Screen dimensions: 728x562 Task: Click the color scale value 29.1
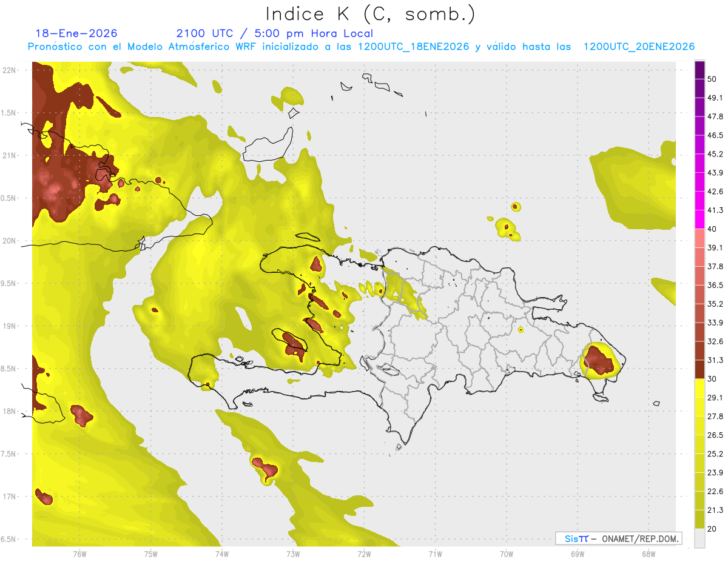click(715, 398)
